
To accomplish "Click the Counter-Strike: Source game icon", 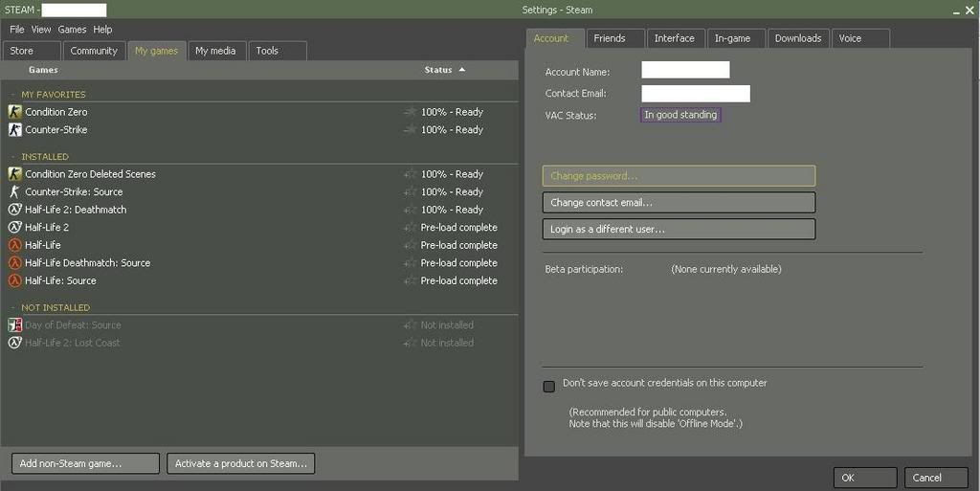I will (x=14, y=192).
